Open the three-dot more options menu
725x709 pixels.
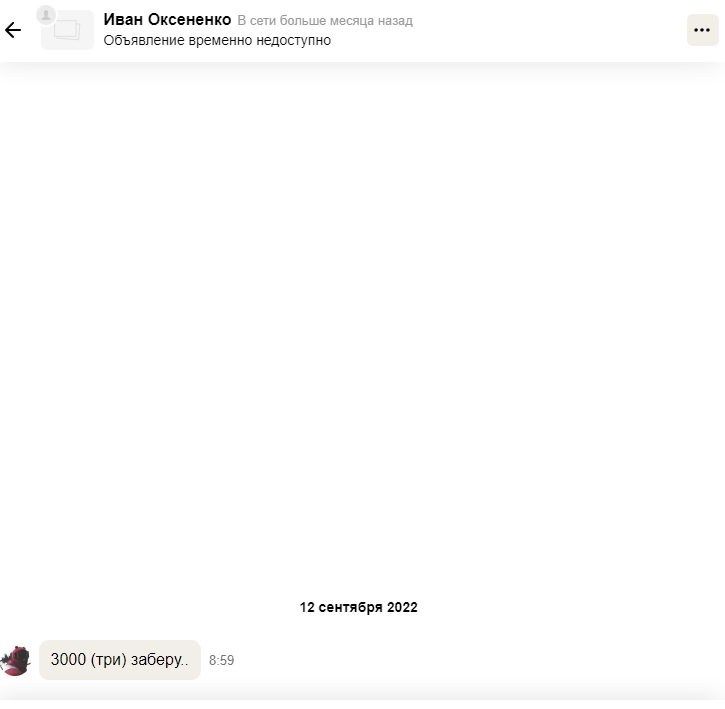tap(702, 30)
